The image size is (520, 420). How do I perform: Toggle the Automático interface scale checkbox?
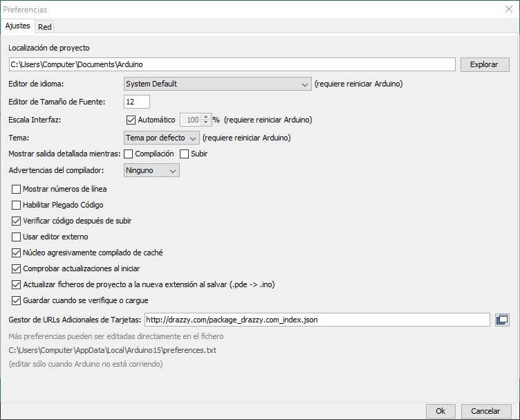coord(131,120)
